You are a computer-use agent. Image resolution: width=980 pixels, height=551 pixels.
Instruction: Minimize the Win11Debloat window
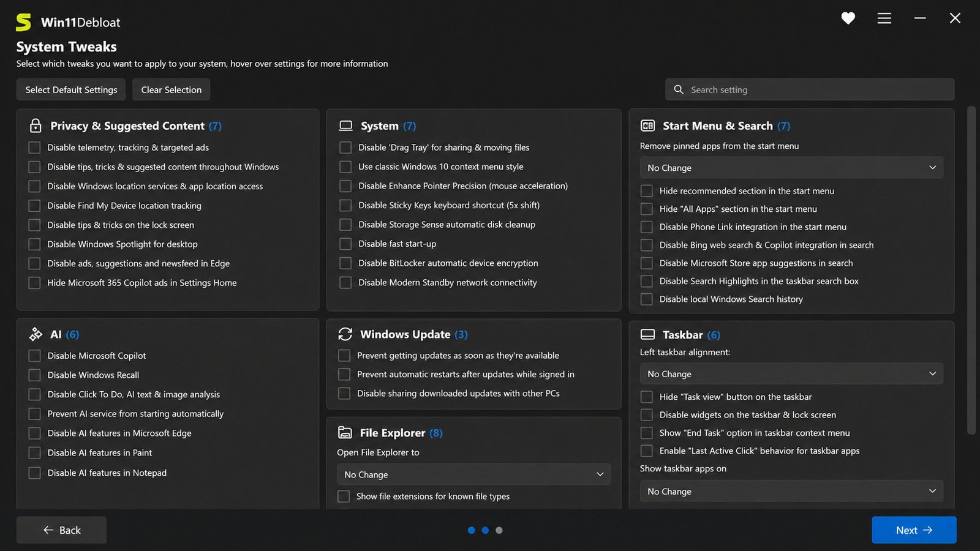(920, 18)
